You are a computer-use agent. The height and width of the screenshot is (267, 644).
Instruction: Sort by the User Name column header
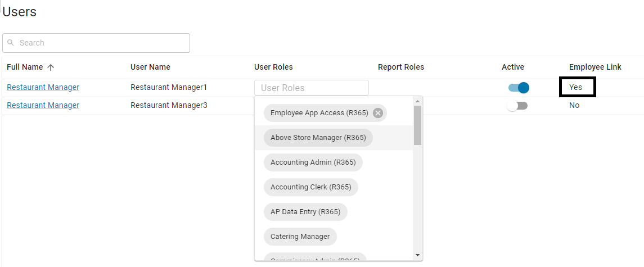pos(150,67)
